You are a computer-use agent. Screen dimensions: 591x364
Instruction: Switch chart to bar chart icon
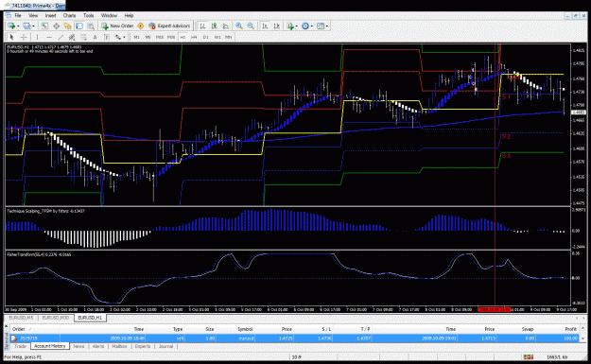coord(202,26)
